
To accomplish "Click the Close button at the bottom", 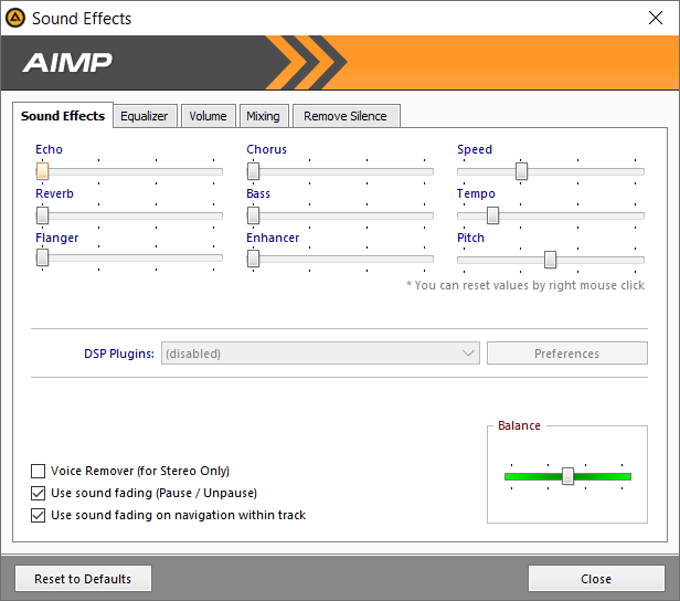I will [x=596, y=578].
